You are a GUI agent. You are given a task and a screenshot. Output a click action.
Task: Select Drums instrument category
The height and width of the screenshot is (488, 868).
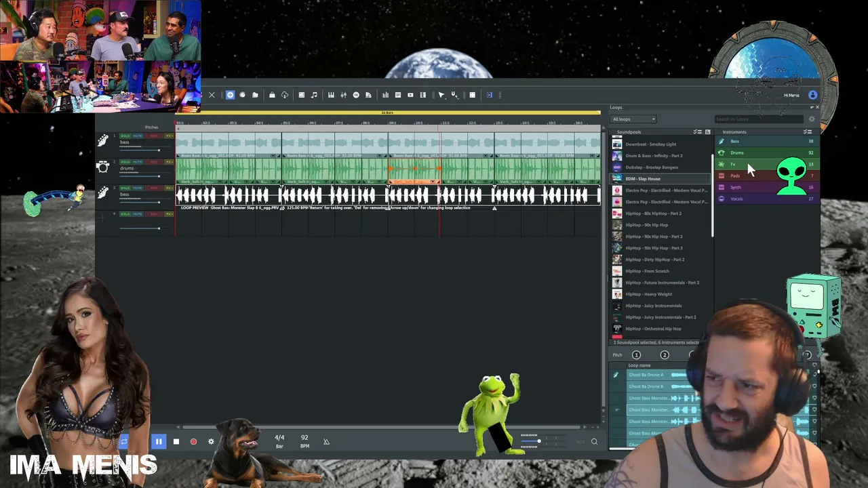pos(766,152)
